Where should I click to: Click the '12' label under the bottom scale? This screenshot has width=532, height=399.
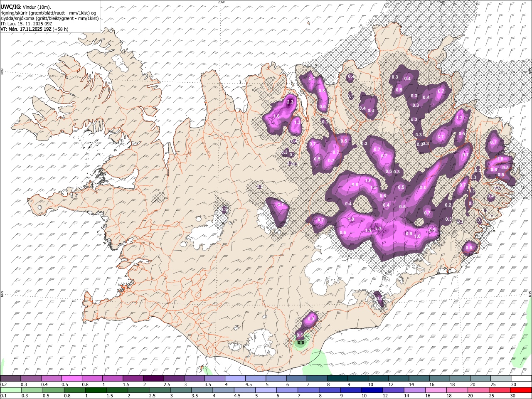[x=384, y=396]
